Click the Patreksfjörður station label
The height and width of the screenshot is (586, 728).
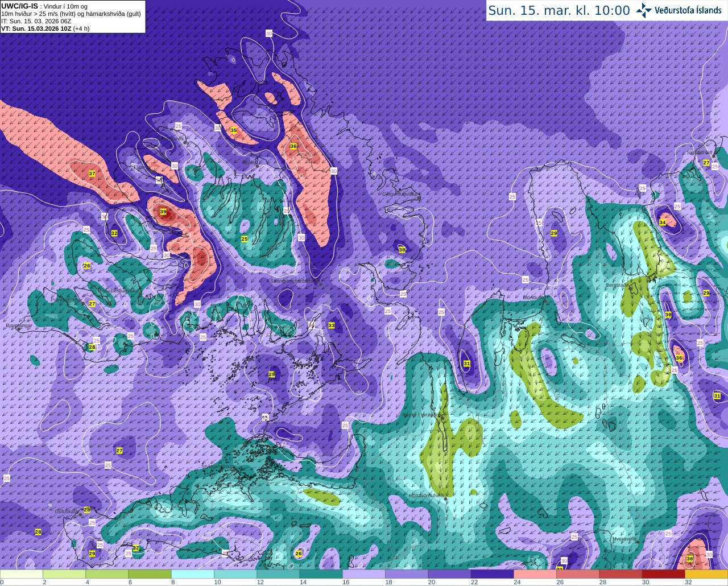coord(65,299)
